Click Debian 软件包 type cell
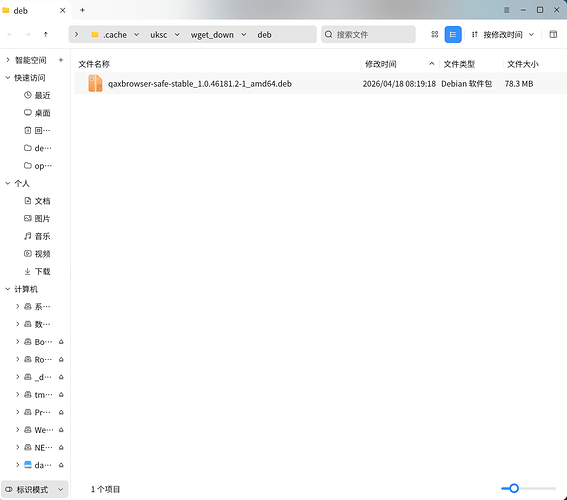This screenshot has height=500, width=567. (466, 84)
